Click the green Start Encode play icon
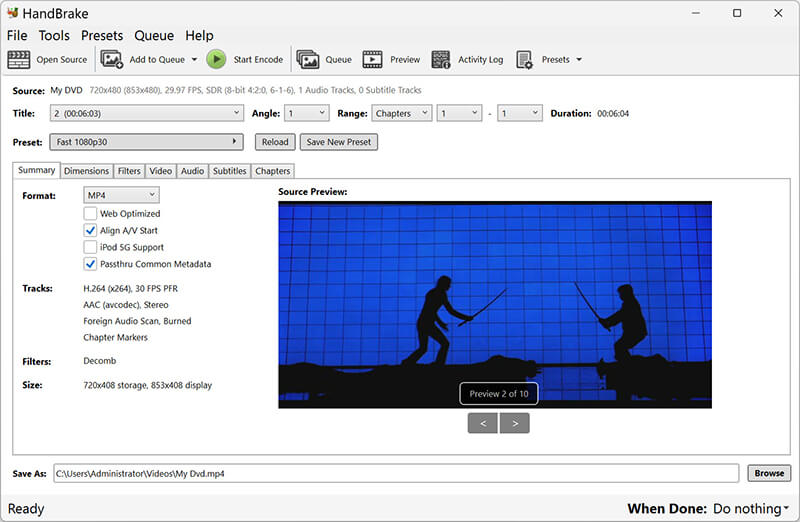Image resolution: width=800 pixels, height=522 pixels. pos(216,59)
